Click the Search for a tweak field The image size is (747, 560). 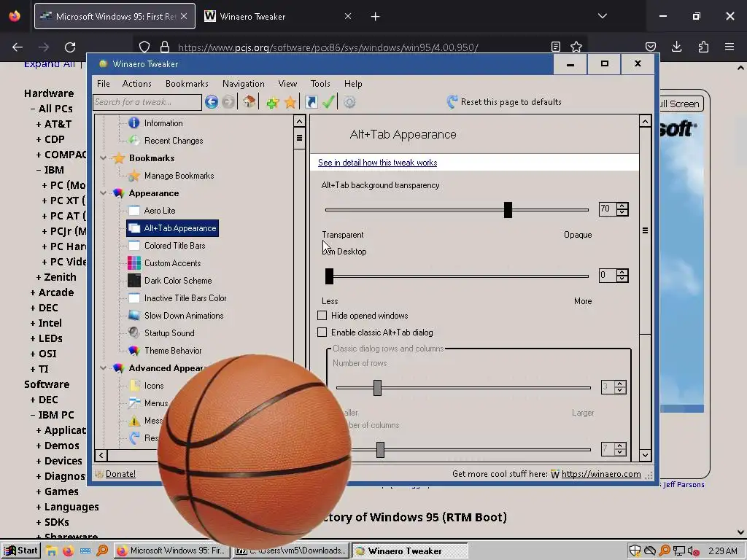[x=147, y=102]
